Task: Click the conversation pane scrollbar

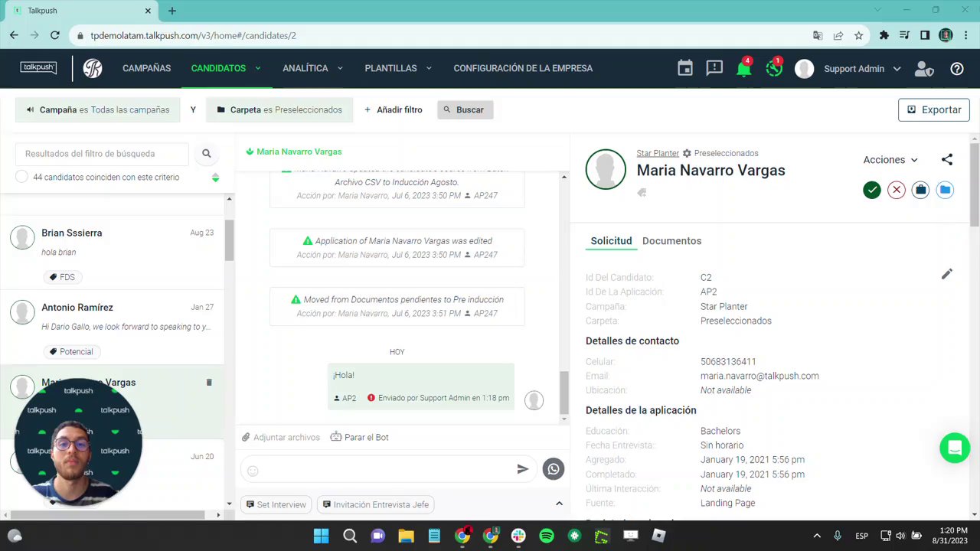Action: (564, 392)
